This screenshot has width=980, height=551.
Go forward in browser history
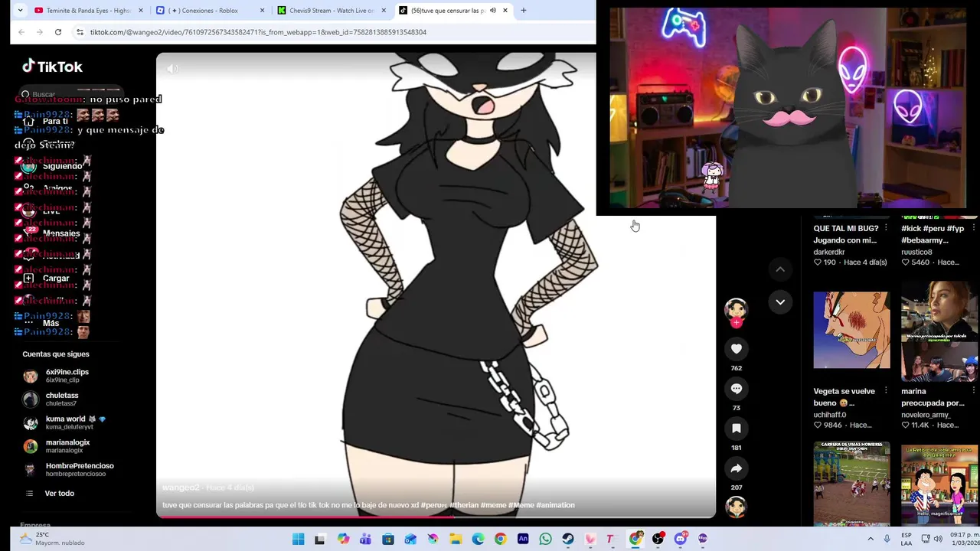coord(40,32)
